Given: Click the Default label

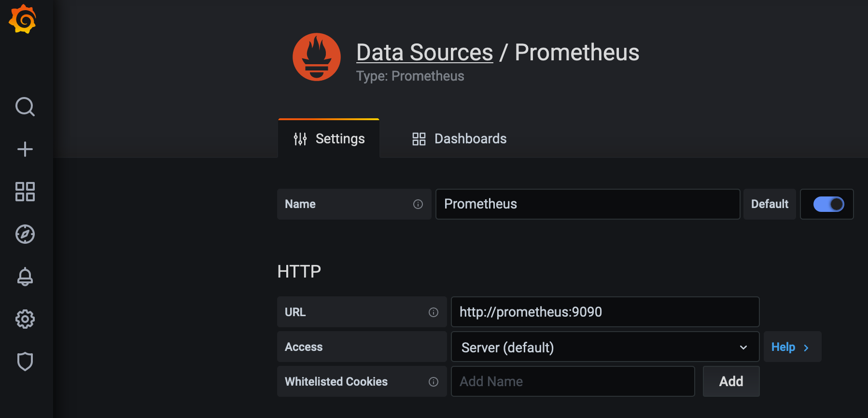Looking at the screenshot, I should (770, 204).
